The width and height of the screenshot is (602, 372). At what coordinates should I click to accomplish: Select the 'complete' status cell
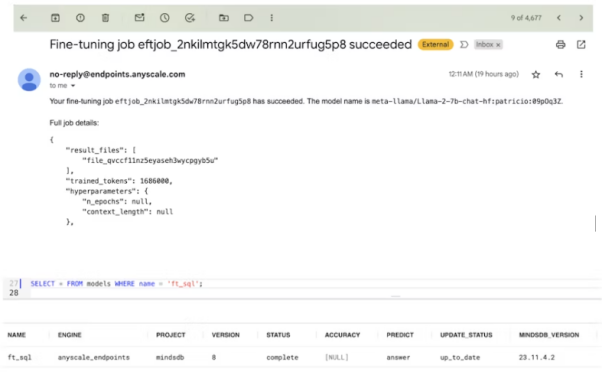282,357
